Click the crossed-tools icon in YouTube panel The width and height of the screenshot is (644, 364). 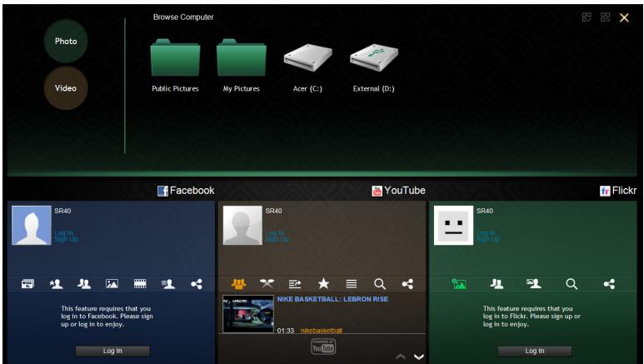point(267,284)
